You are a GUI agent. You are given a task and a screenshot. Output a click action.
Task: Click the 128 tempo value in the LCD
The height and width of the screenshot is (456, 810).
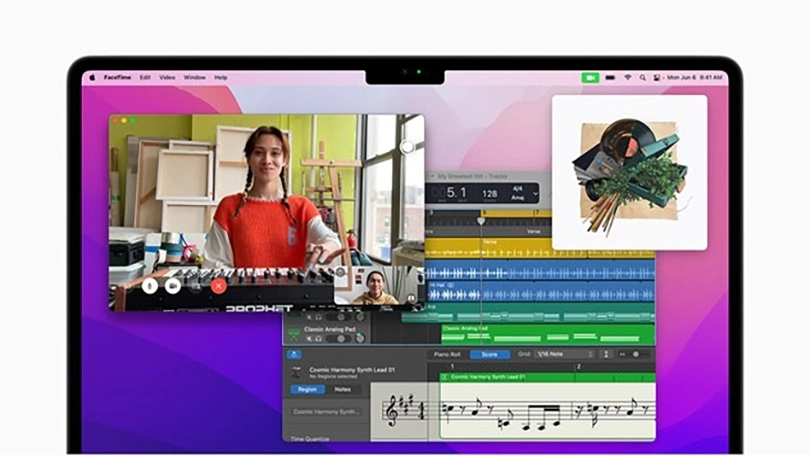490,194
